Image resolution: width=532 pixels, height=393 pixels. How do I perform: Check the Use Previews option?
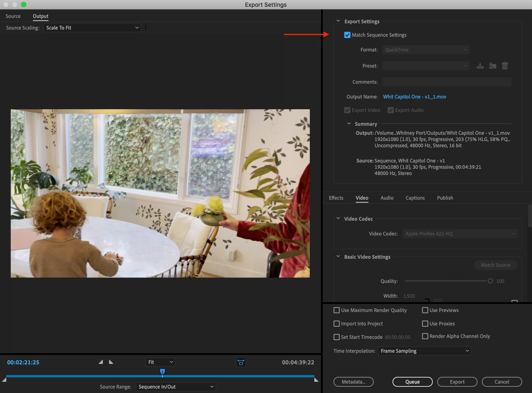click(x=425, y=310)
